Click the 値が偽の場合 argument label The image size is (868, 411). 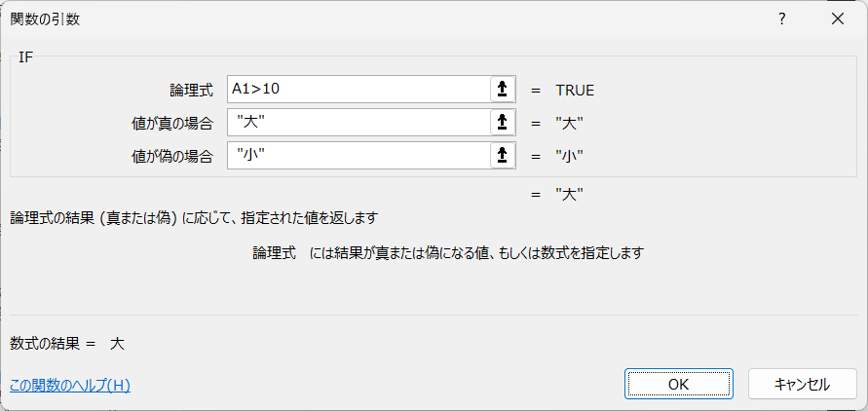point(171,157)
